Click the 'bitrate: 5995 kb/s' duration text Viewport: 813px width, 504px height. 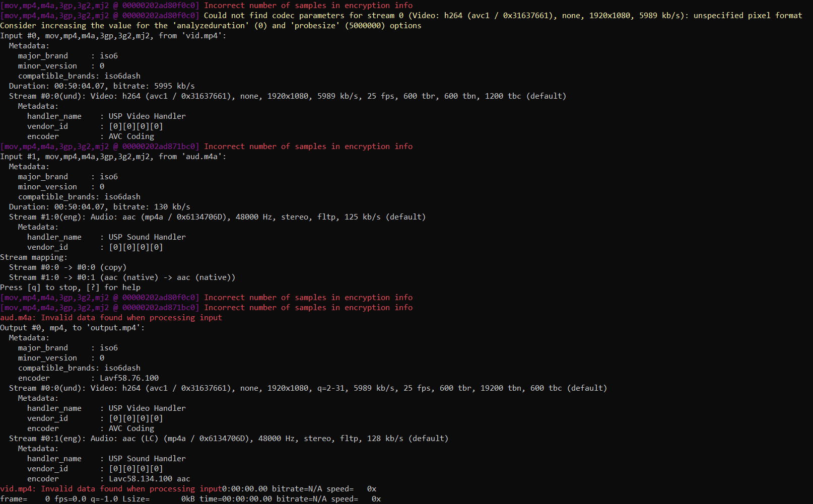(x=154, y=86)
